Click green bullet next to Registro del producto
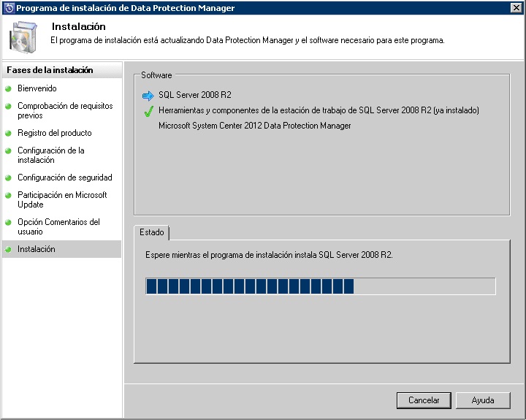 8,133
